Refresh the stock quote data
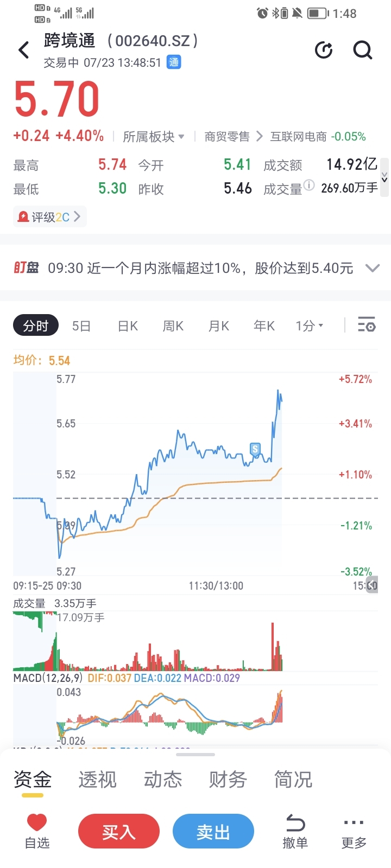Viewport: 391px width, 868px height. 324,50
